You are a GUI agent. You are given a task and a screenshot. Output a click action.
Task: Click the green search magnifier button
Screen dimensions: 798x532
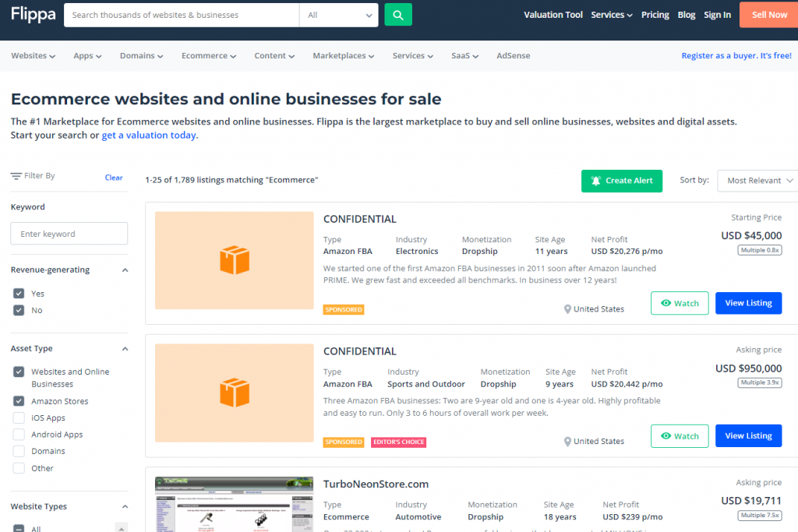(398, 15)
